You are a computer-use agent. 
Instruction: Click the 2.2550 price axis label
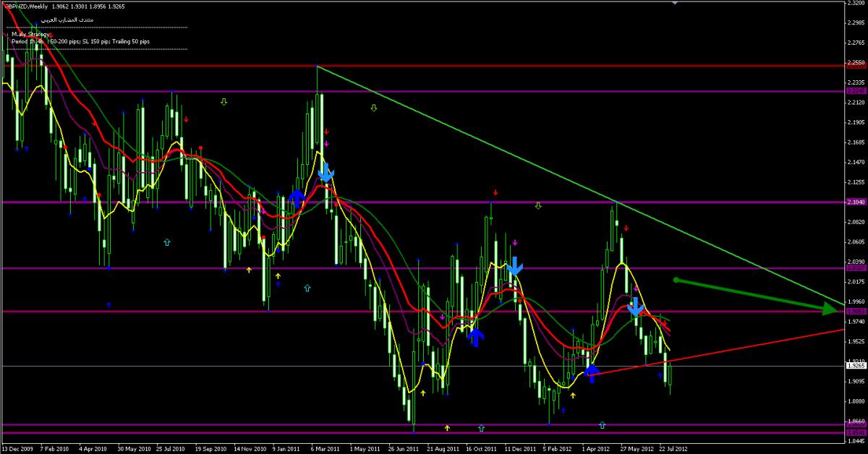point(856,64)
